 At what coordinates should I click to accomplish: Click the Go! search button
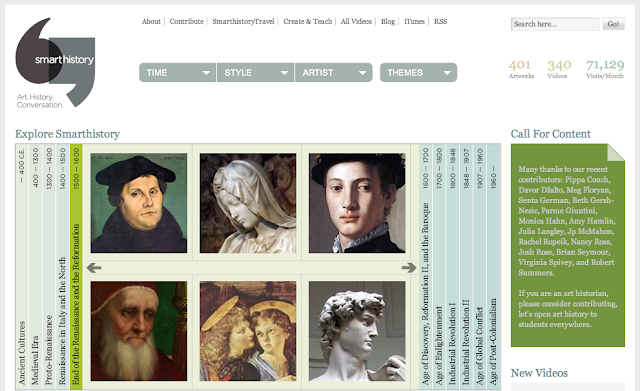coord(613,24)
